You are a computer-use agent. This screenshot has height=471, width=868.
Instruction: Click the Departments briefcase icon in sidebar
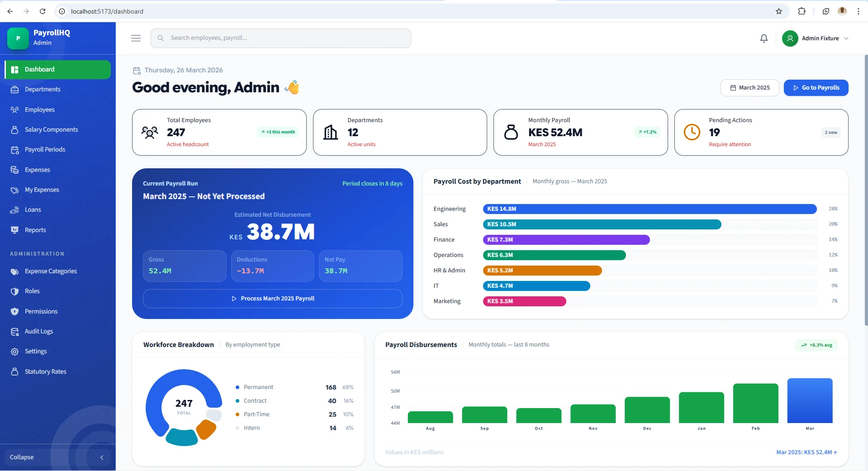[14, 90]
